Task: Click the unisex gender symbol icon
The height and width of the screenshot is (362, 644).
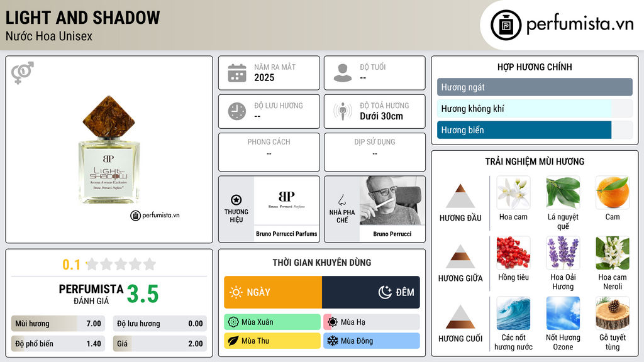Action: coord(22,73)
